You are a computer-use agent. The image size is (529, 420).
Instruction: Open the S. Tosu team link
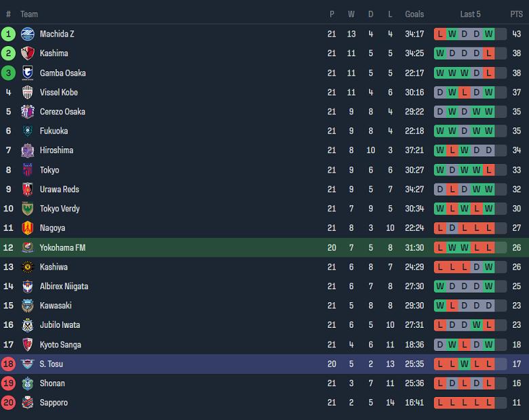pyautogui.click(x=51, y=364)
